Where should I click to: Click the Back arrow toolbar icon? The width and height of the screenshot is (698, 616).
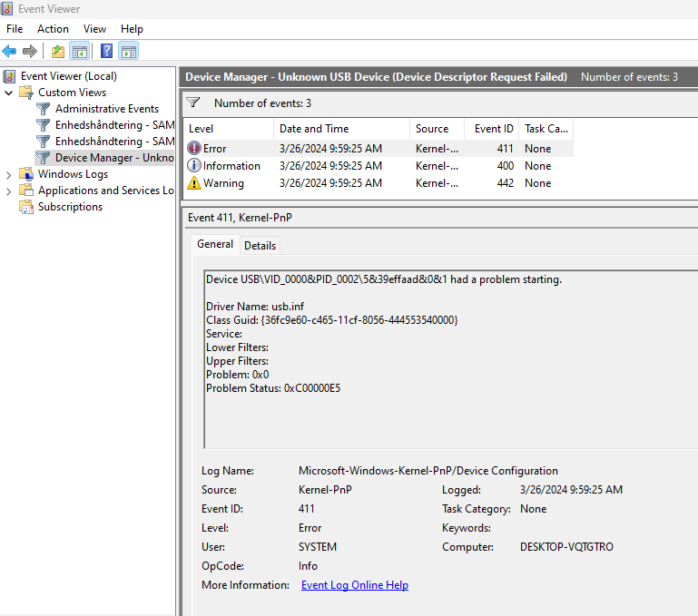[9, 51]
